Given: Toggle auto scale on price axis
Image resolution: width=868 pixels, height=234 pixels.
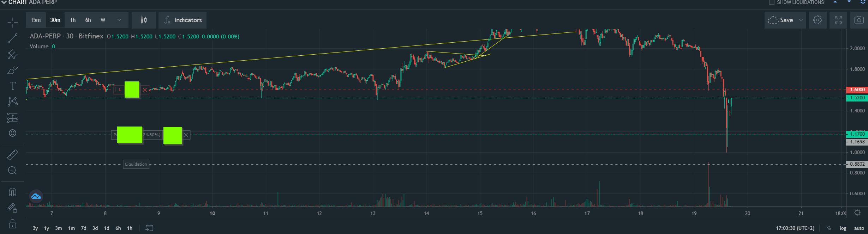Looking at the screenshot, I should click(859, 228).
